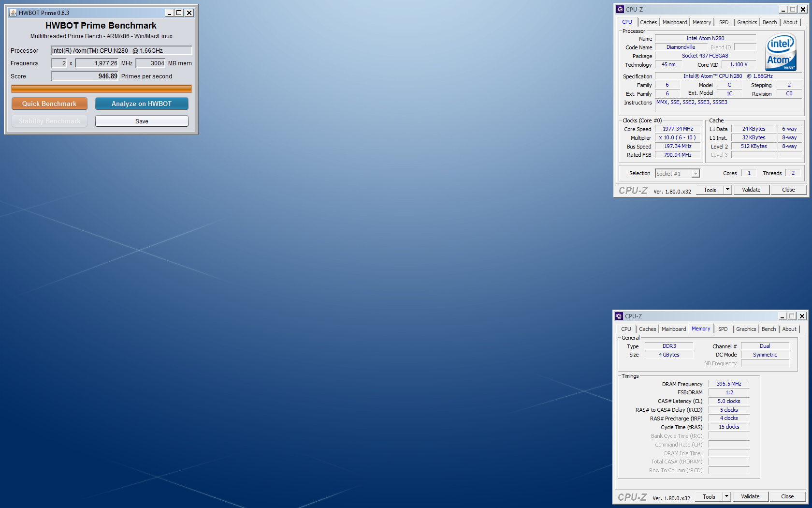Click the core count field showing 2
The image size is (812, 508).
click(x=59, y=63)
